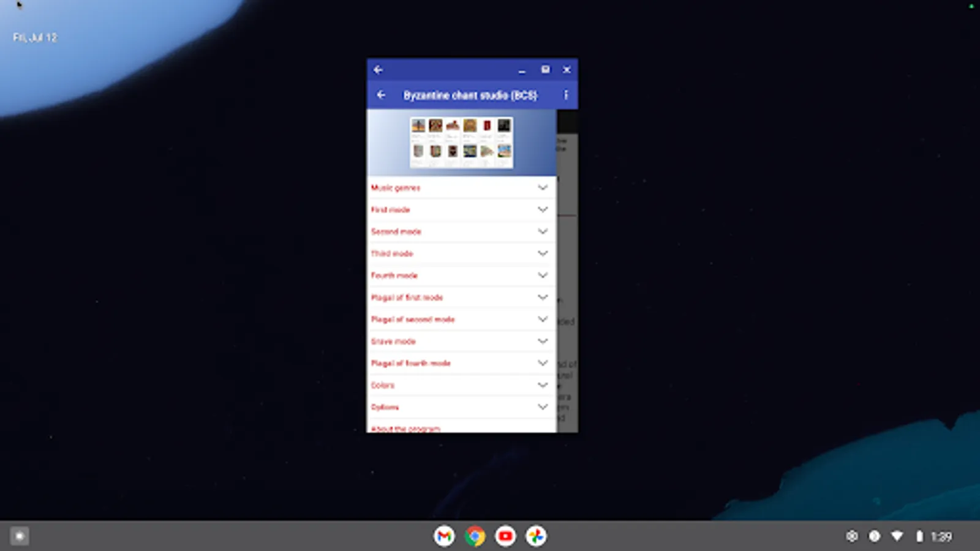The image size is (980, 551).
Task: Expand the Music genres section
Action: pos(459,187)
